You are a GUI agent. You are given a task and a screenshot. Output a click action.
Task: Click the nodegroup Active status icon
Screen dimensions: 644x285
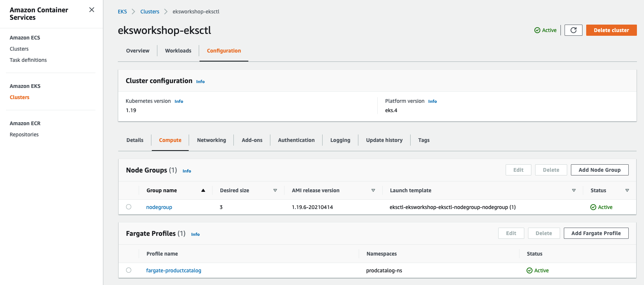point(593,207)
